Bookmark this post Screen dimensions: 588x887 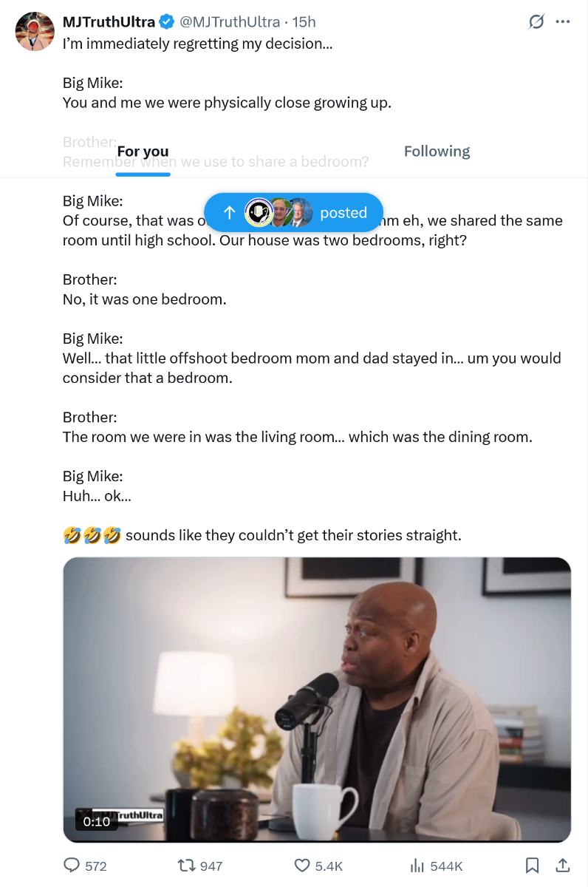coord(532,865)
